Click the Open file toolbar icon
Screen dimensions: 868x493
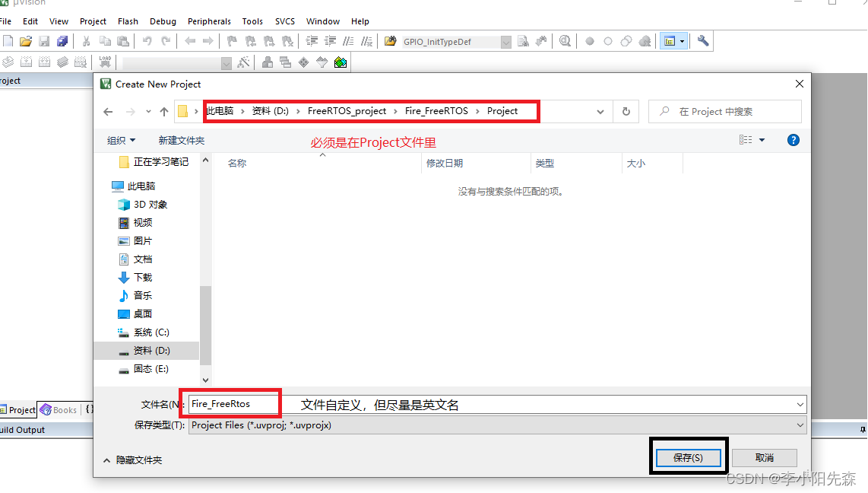click(x=26, y=41)
